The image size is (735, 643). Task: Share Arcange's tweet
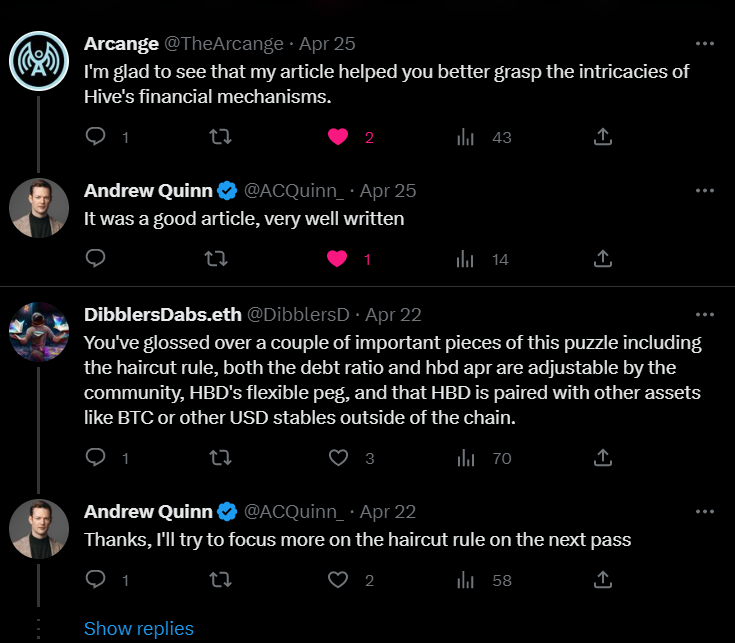[x=603, y=136]
